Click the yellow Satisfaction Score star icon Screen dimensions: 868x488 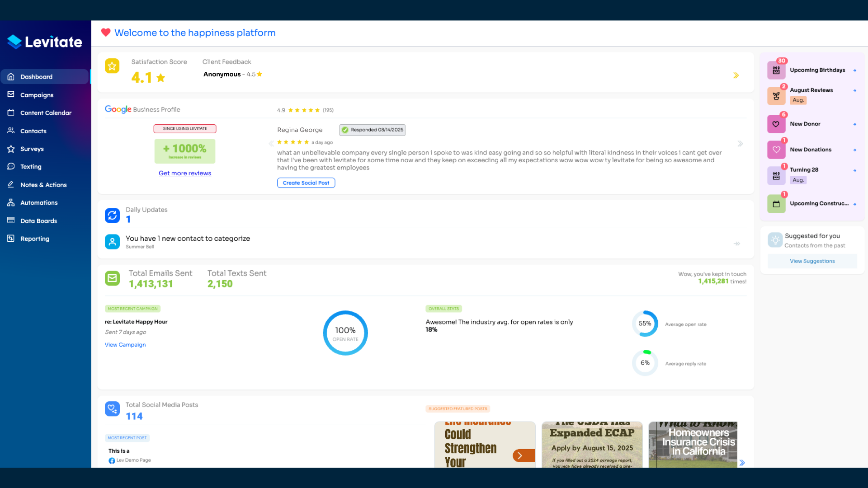[112, 66]
